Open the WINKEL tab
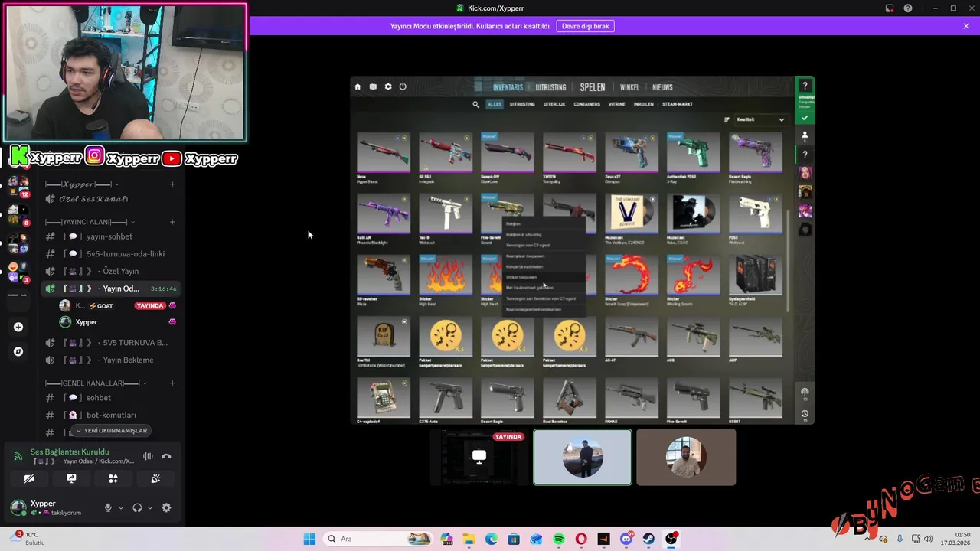980x551 pixels. tap(629, 87)
